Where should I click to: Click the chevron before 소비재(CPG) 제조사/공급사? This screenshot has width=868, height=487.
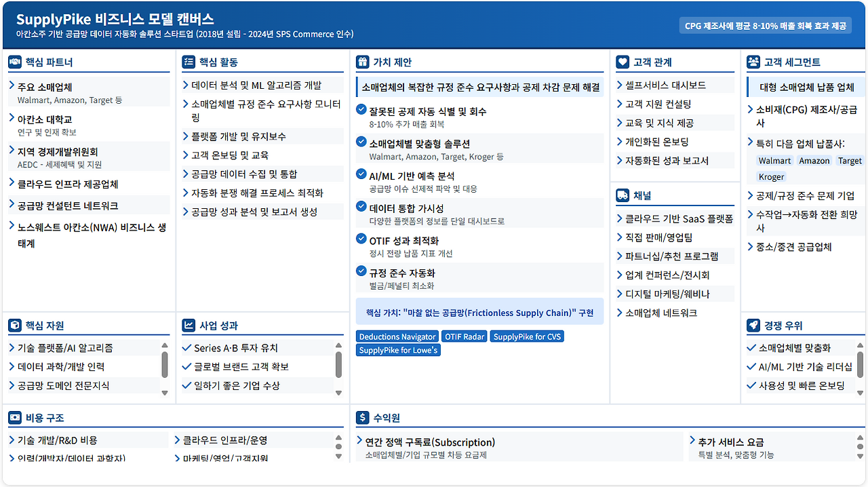[750, 109]
